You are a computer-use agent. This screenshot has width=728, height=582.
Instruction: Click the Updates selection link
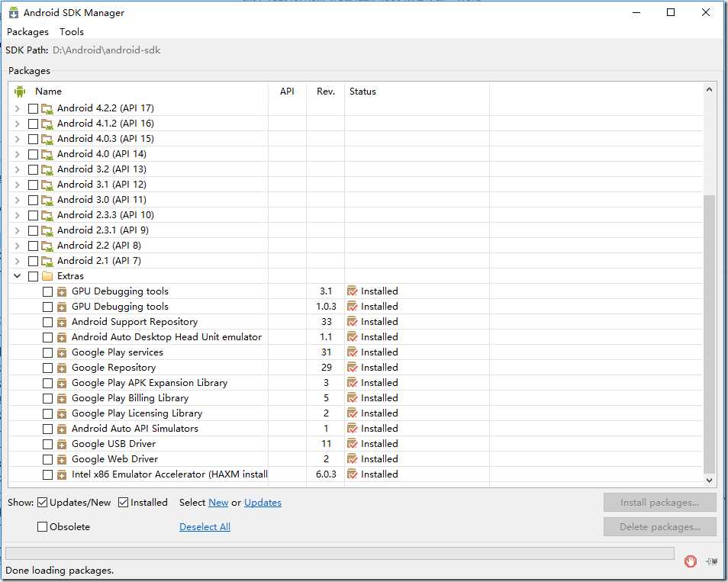tap(263, 503)
